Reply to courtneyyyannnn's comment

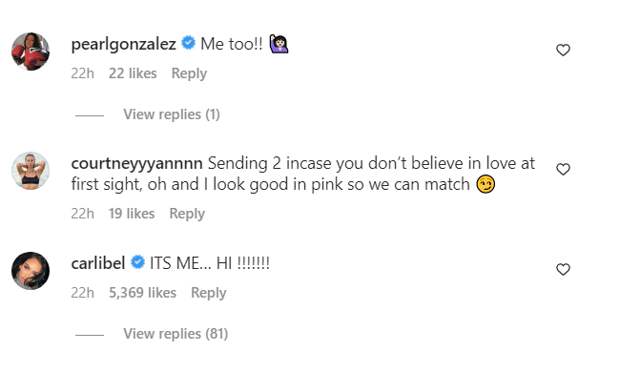pyautogui.click(x=187, y=214)
